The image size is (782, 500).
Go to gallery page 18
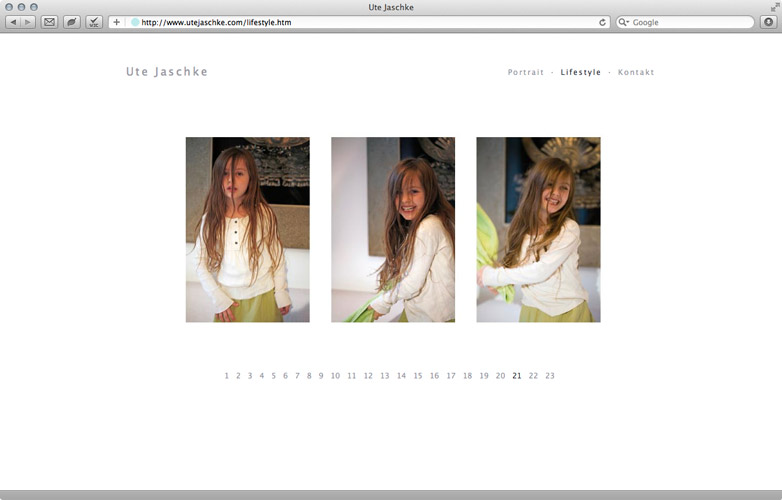click(467, 376)
